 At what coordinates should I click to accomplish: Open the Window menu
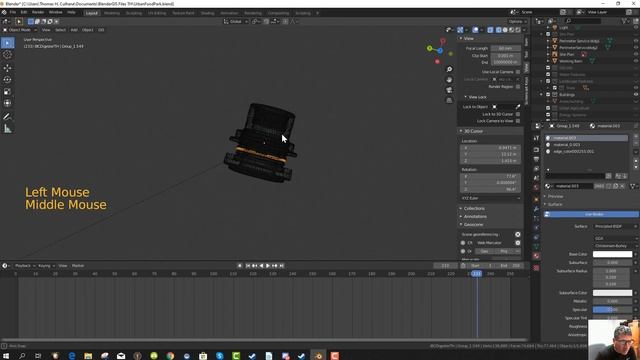56,13
